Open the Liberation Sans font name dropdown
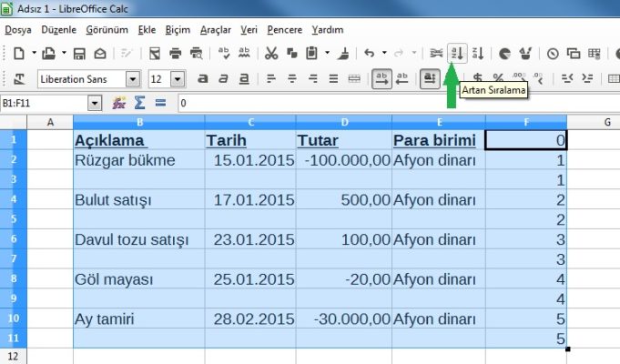620x364 pixels. tap(133, 79)
